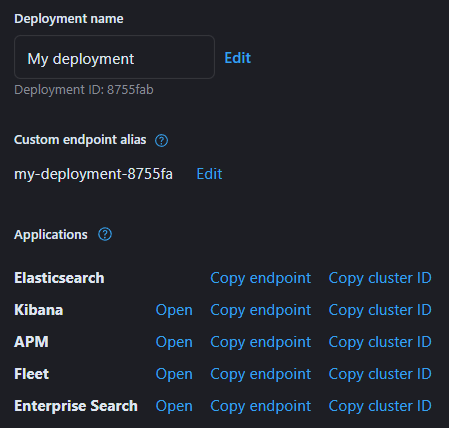Click the 'Deployment name' heading
This screenshot has height=428, width=449.
69,19
